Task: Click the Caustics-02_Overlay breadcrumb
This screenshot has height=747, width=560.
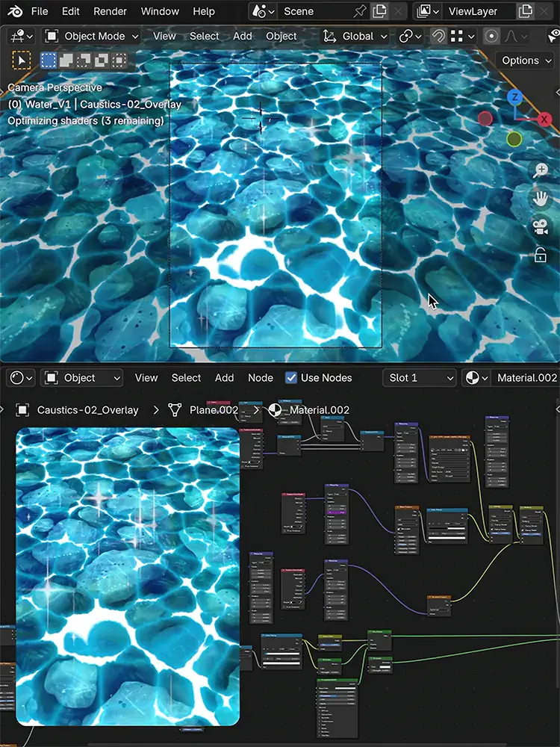Action: [87, 410]
